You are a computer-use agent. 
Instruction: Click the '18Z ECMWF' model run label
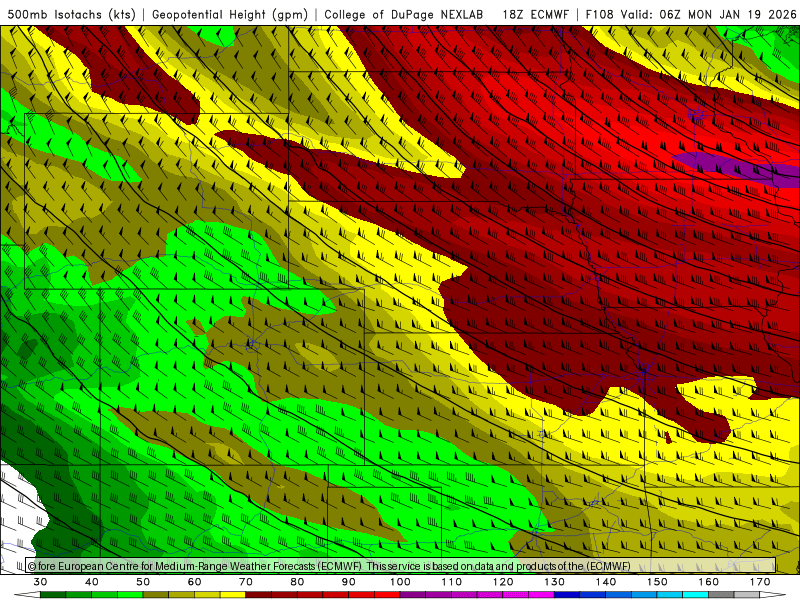click(x=535, y=14)
